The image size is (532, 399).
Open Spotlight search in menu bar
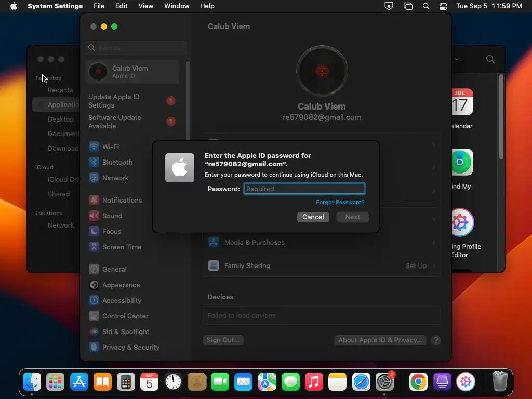click(426, 6)
